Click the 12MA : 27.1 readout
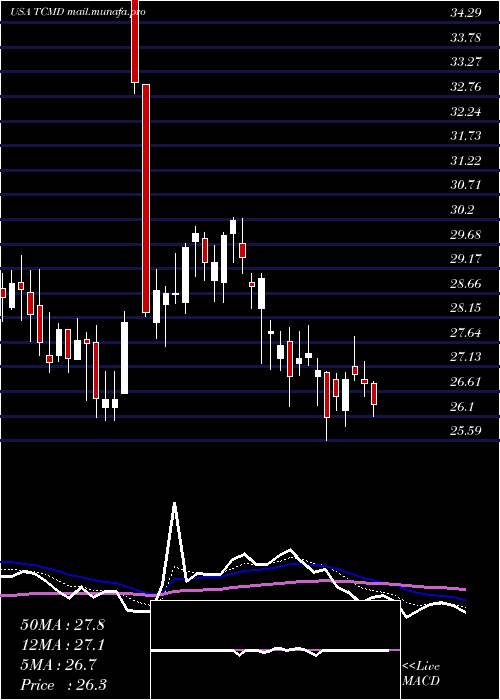Screen dimensions: 500x700 62,645
